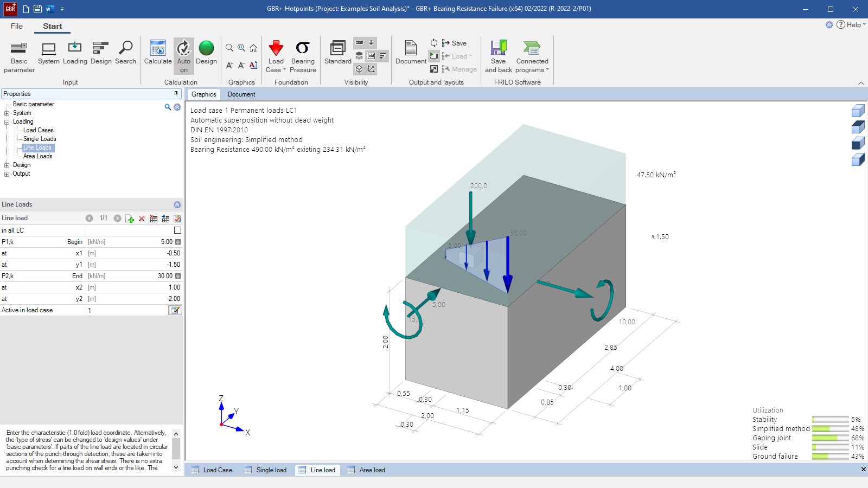Click the System input icon
The width and height of the screenshot is (868, 488).
point(49,53)
